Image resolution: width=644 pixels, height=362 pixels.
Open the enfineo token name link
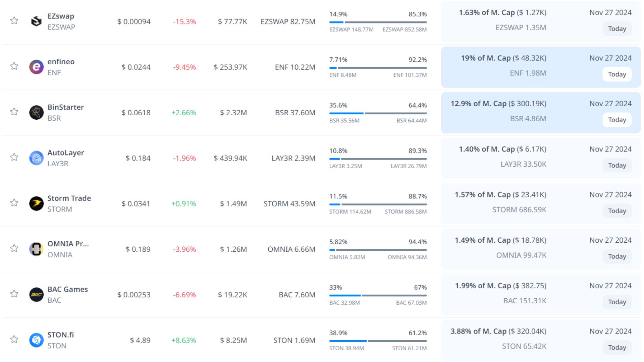(61, 62)
